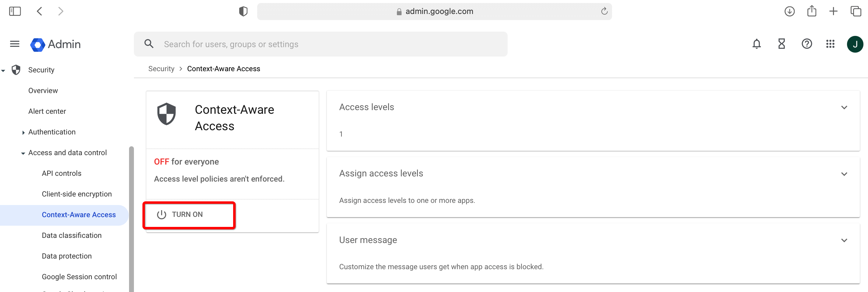Open Data protection

pos(67,256)
